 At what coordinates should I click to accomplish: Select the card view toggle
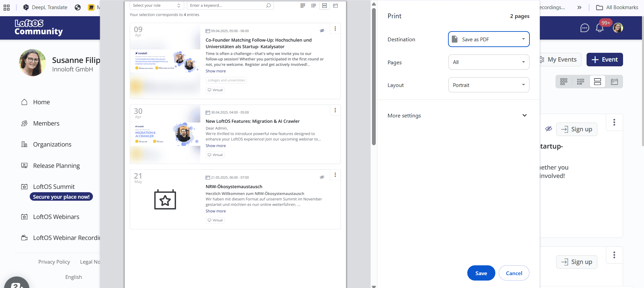point(597,82)
